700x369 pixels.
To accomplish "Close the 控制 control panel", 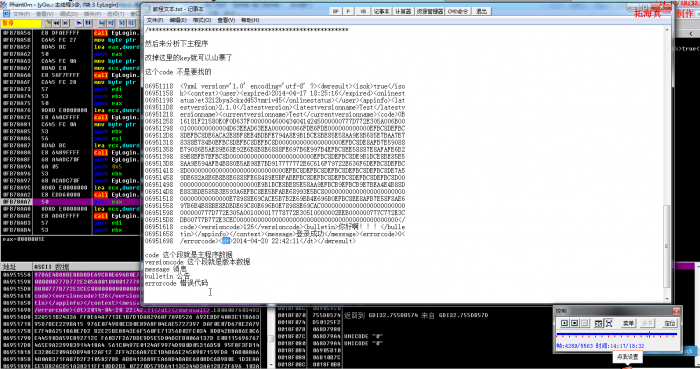I will (676, 311).
